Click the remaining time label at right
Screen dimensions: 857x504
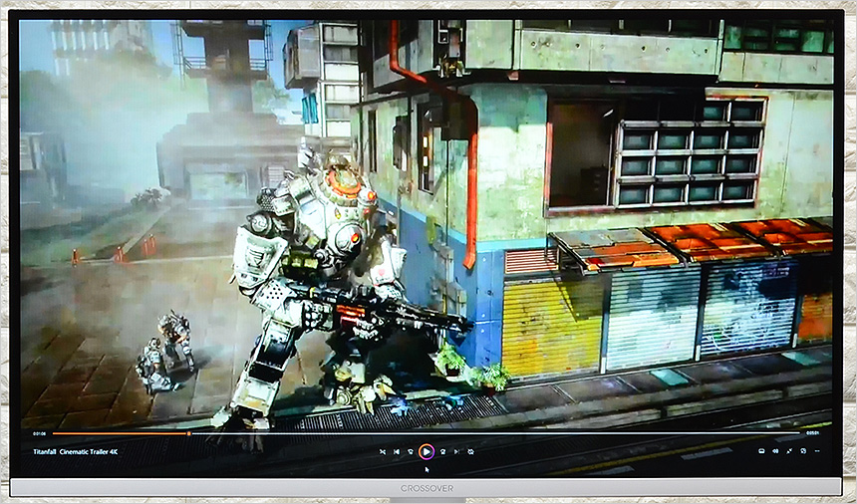[812, 433]
